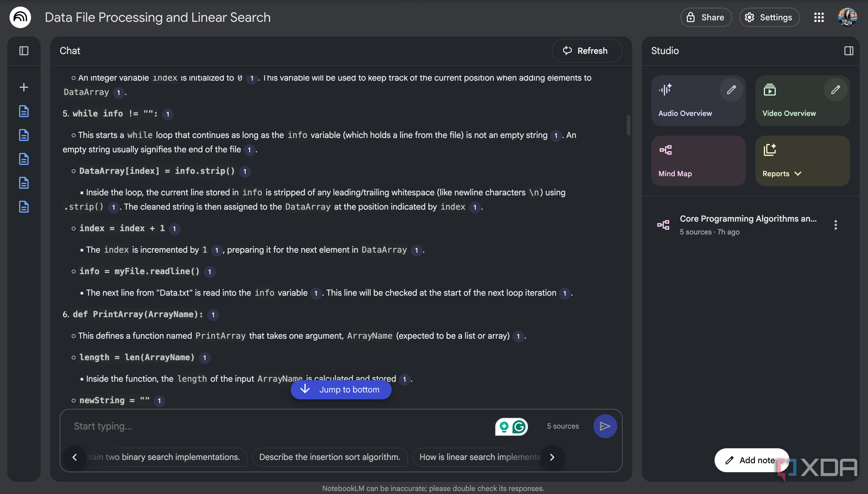Click the Studio panel title

pyautogui.click(x=664, y=51)
